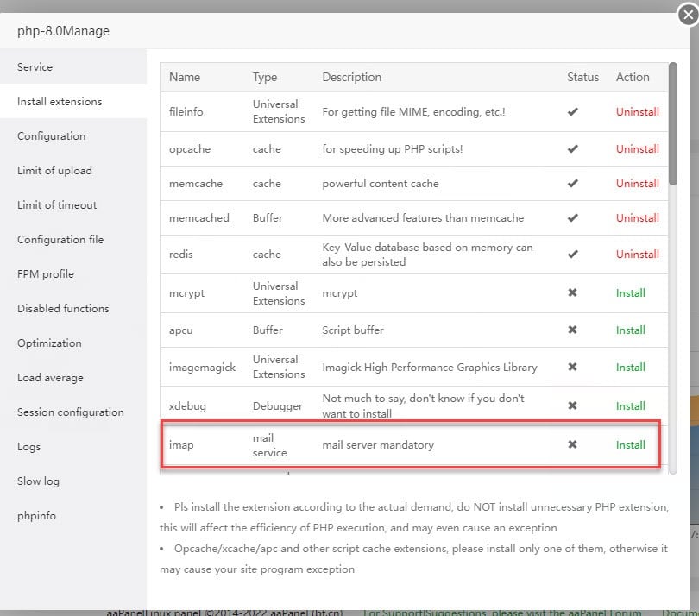Click the X status icon for xdebug

pyautogui.click(x=572, y=405)
